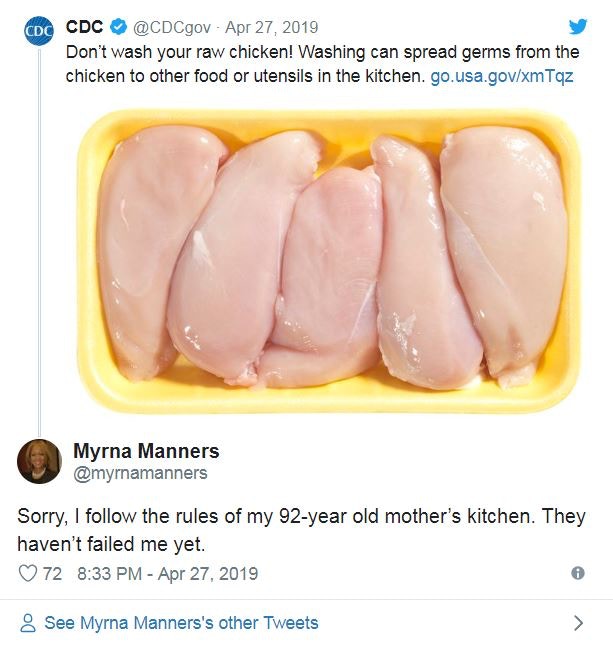This screenshot has width=613, height=645.
Task: Click the blue verified badge next to CDC
Action: [x=118, y=27]
